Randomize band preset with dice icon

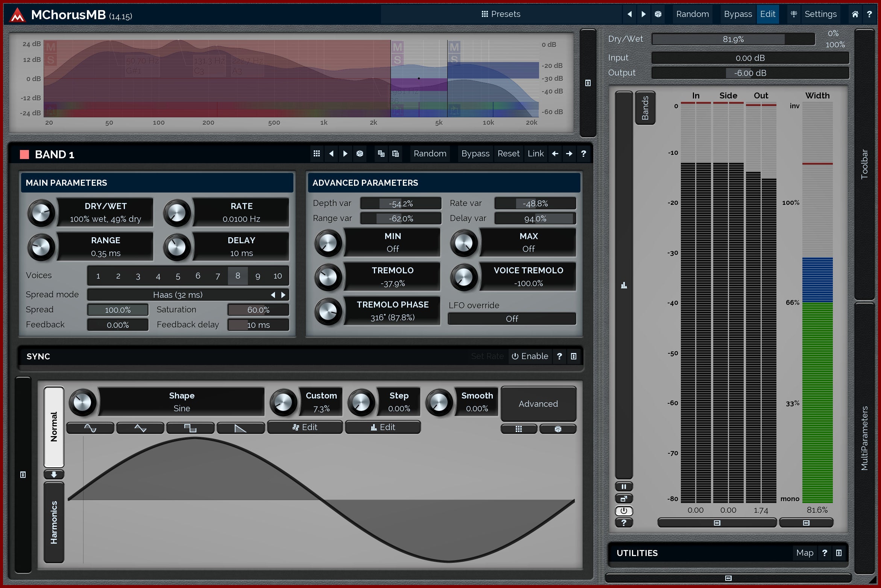360,153
